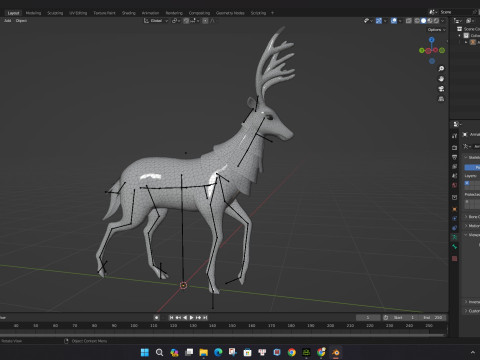The height and width of the screenshot is (360, 480).
Task: Toggle show gizmos button
Action: point(379,21)
